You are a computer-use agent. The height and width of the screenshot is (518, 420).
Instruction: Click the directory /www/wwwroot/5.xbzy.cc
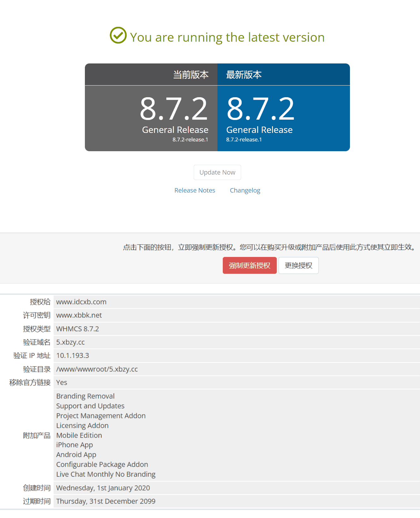pos(97,369)
